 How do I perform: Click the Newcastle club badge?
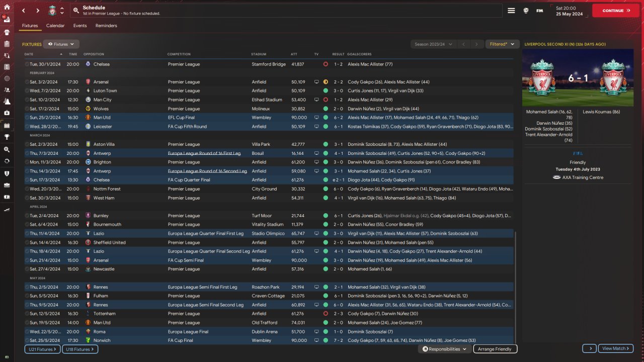click(89, 269)
